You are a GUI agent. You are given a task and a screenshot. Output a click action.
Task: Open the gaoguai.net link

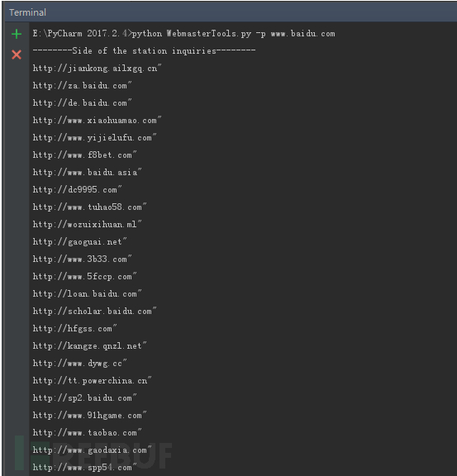point(79,242)
